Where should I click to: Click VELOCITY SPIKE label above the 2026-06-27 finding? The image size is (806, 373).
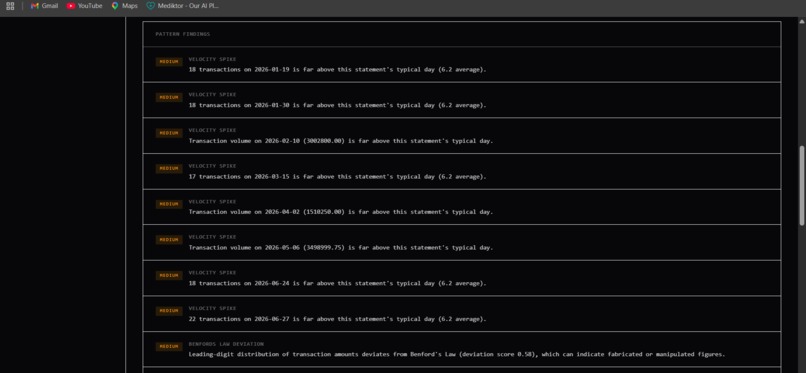pyautogui.click(x=212, y=308)
